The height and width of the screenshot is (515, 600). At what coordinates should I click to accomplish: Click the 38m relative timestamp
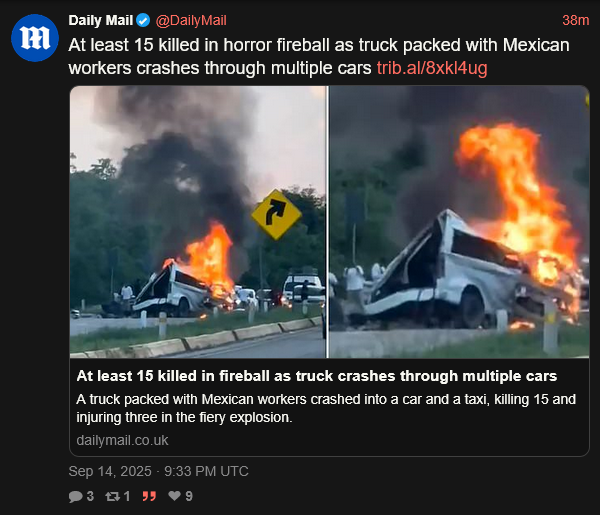pos(576,20)
